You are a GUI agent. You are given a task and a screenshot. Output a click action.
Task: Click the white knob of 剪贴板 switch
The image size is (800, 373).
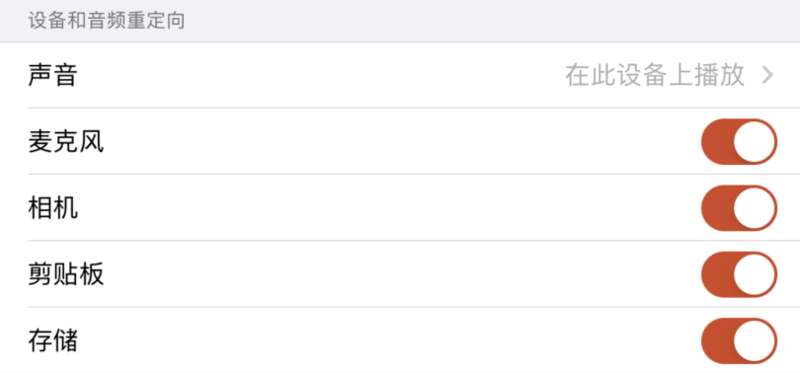755,275
